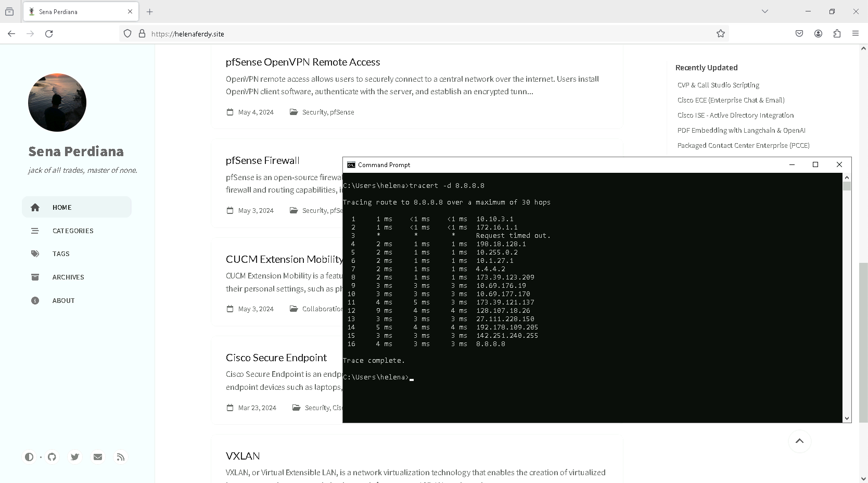The width and height of the screenshot is (868, 483).
Task: Click the back-to-top arrow button
Action: pos(799,441)
